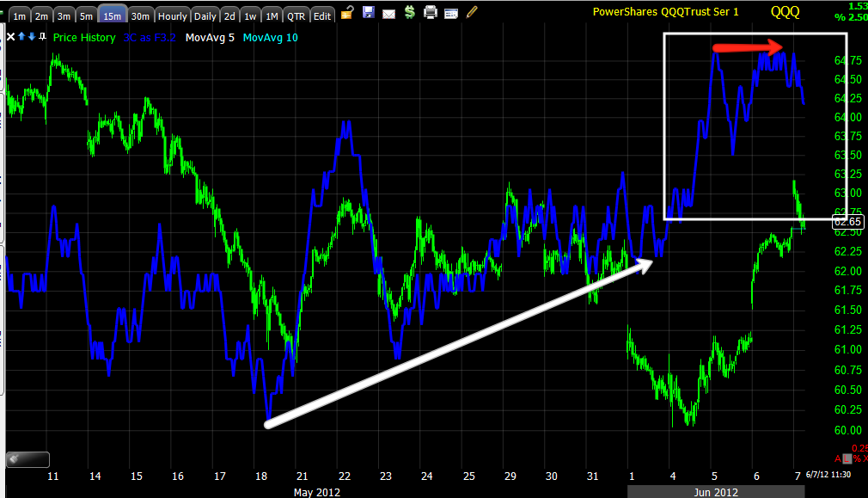Close the indicator legend with X icon

click(x=10, y=37)
